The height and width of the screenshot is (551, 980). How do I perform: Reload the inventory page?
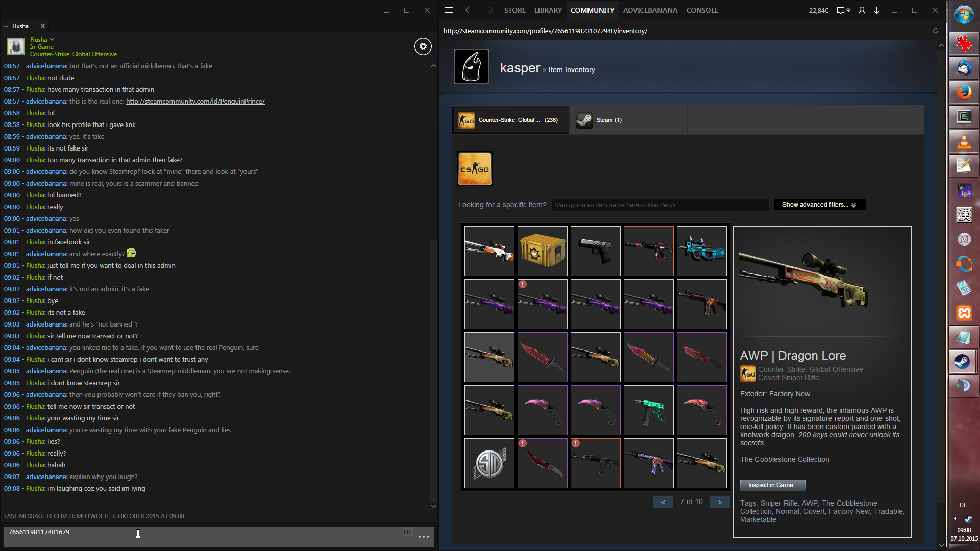[935, 31]
